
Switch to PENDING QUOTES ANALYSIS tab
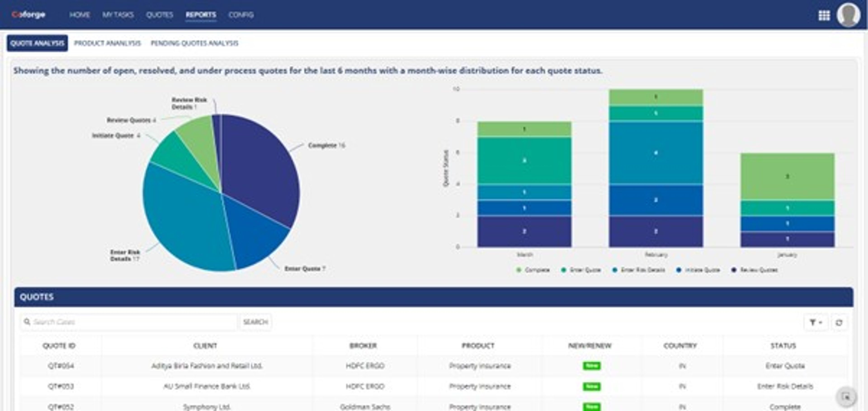194,43
